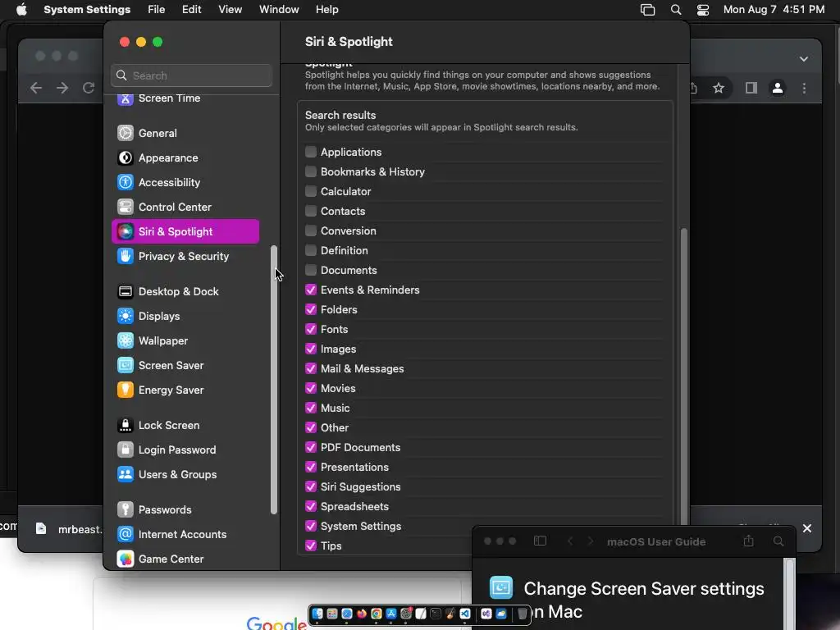Check the Definition checkbox
840x630 pixels.
click(x=311, y=250)
